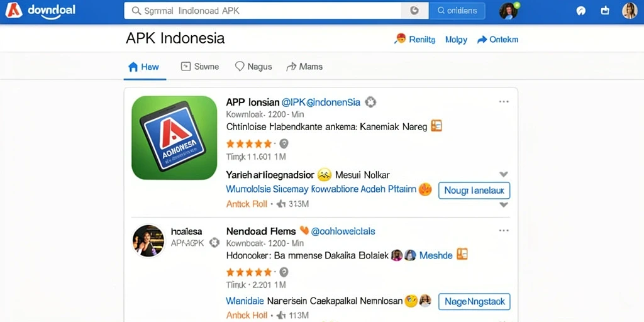Open the profile avatar at far right of header

click(629, 11)
